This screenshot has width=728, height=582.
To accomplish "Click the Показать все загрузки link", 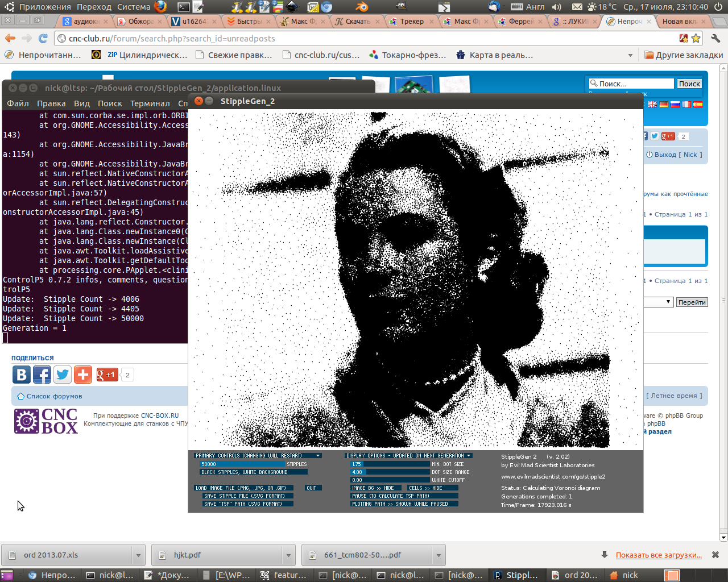I will pyautogui.click(x=659, y=555).
